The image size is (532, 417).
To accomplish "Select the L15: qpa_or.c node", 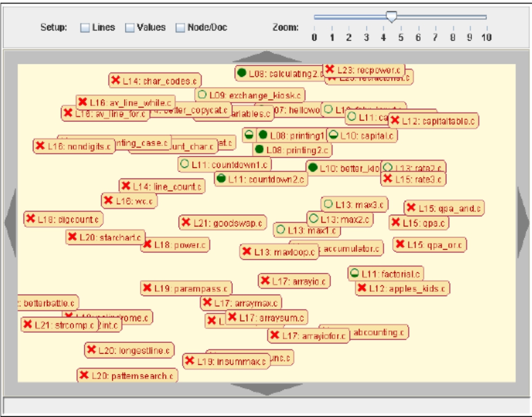I will pyautogui.click(x=429, y=244).
